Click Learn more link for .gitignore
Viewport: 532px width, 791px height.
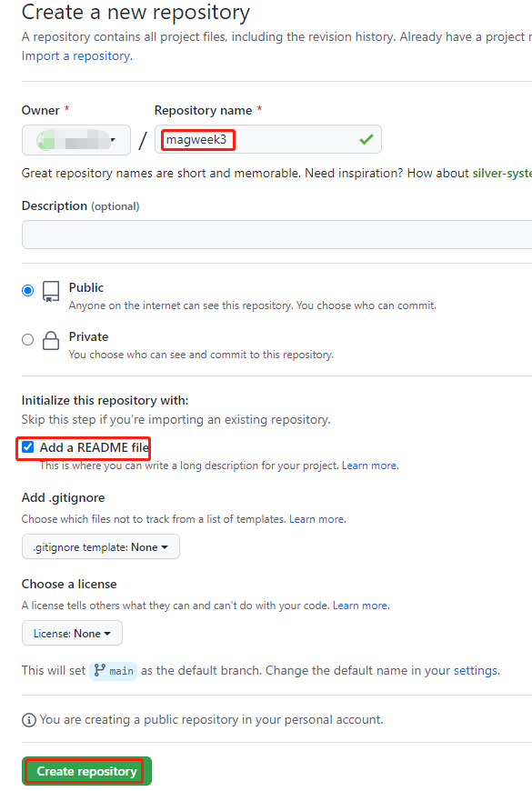pos(317,519)
